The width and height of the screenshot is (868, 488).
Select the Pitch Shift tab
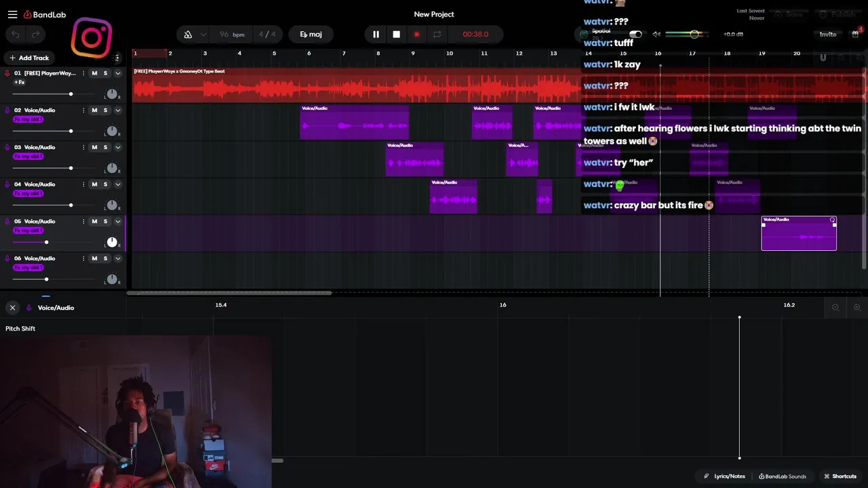tap(20, 329)
